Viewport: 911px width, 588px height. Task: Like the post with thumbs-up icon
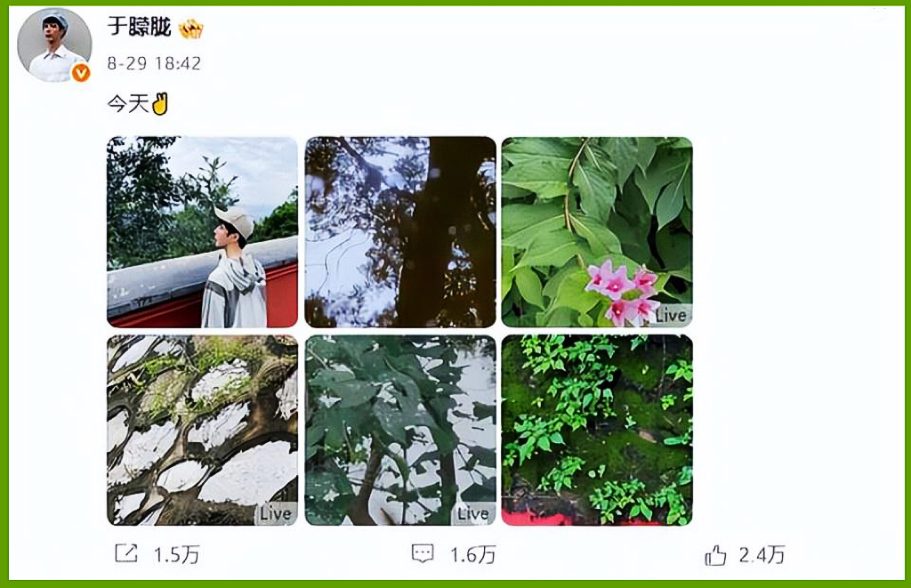click(x=715, y=555)
